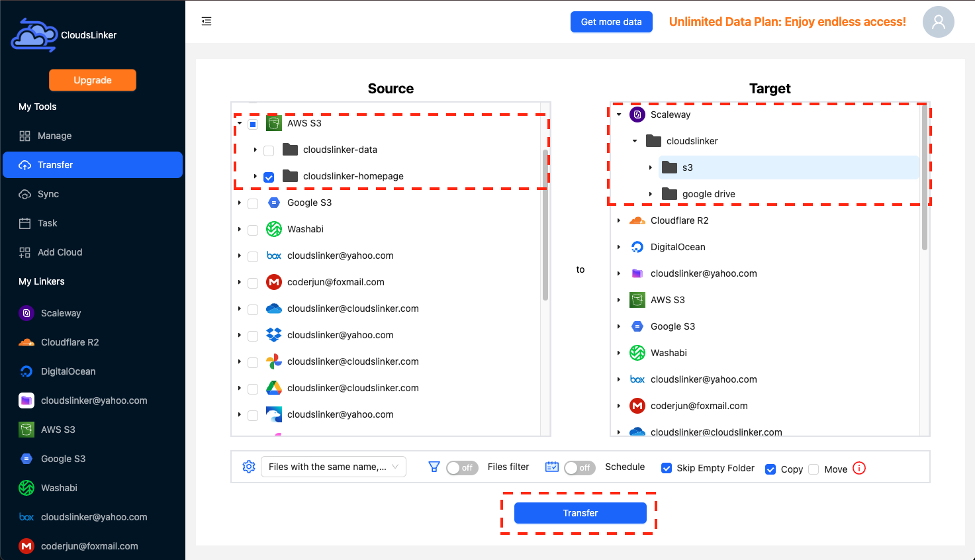Click the red info icon beside Move
Screen dimensions: 975x560
(859, 468)
